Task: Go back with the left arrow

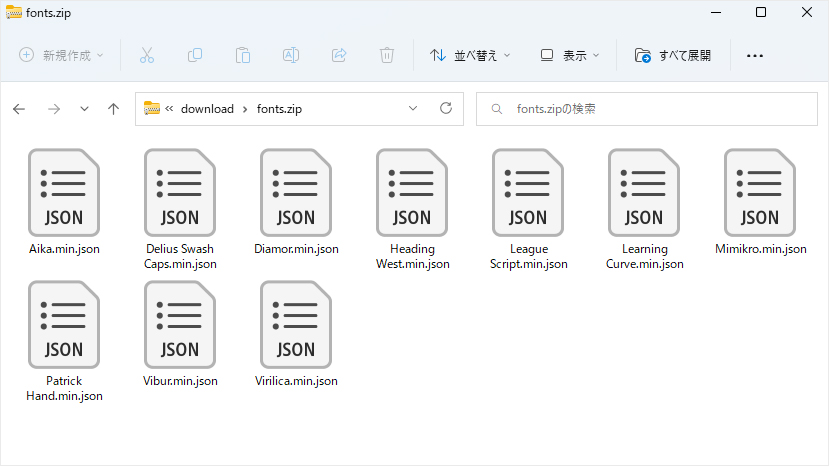Action: click(x=19, y=109)
